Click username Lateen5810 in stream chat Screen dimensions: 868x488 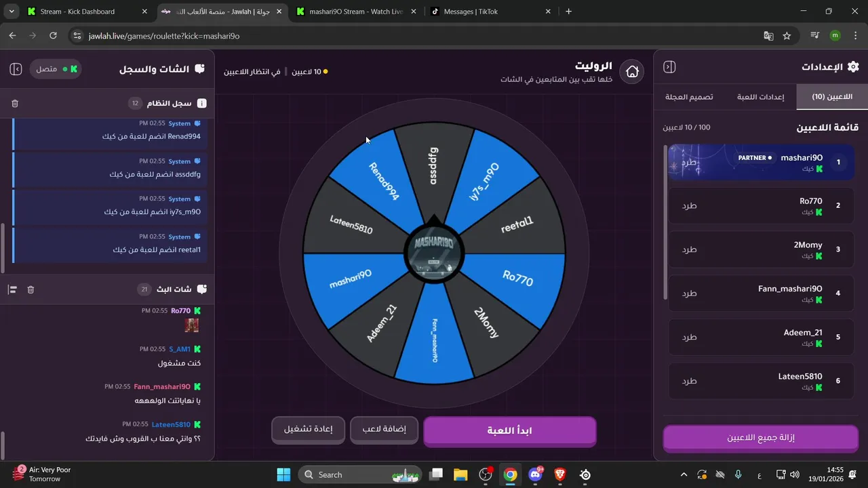click(x=171, y=424)
